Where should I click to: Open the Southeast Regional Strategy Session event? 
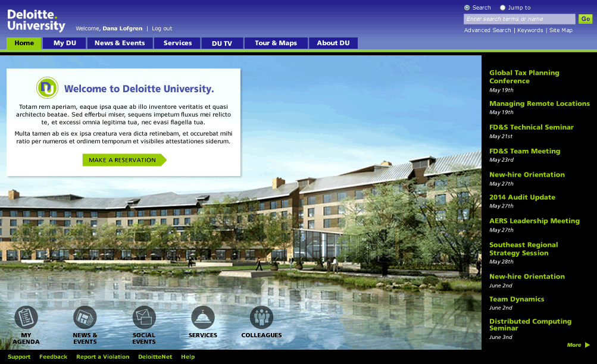pos(524,249)
